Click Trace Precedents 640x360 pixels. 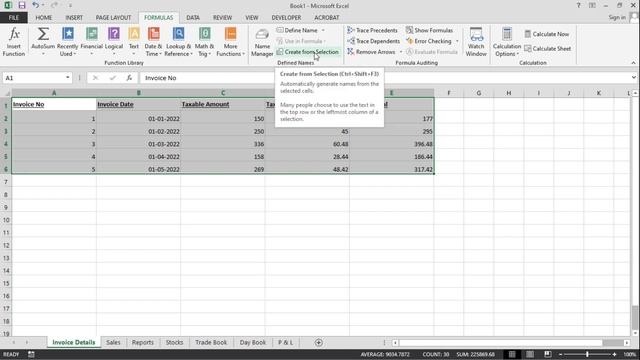pyautogui.click(x=372, y=30)
